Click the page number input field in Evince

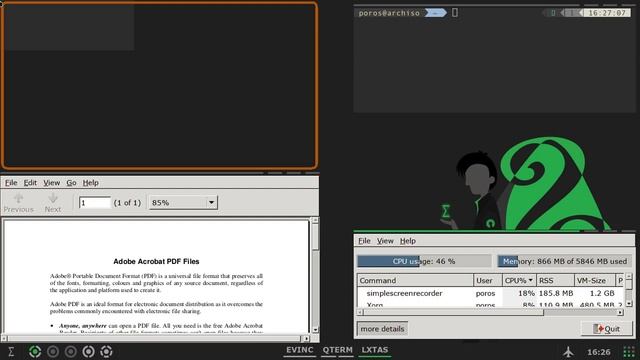[95, 202]
